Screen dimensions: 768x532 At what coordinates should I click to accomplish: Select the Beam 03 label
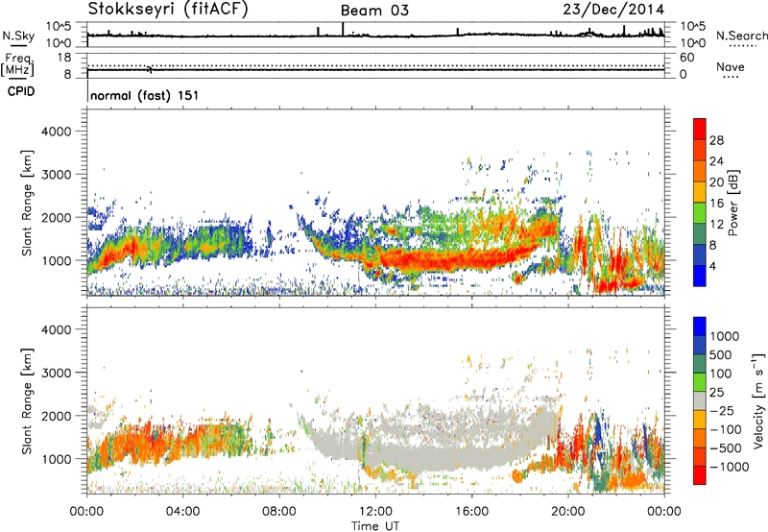coord(374,11)
